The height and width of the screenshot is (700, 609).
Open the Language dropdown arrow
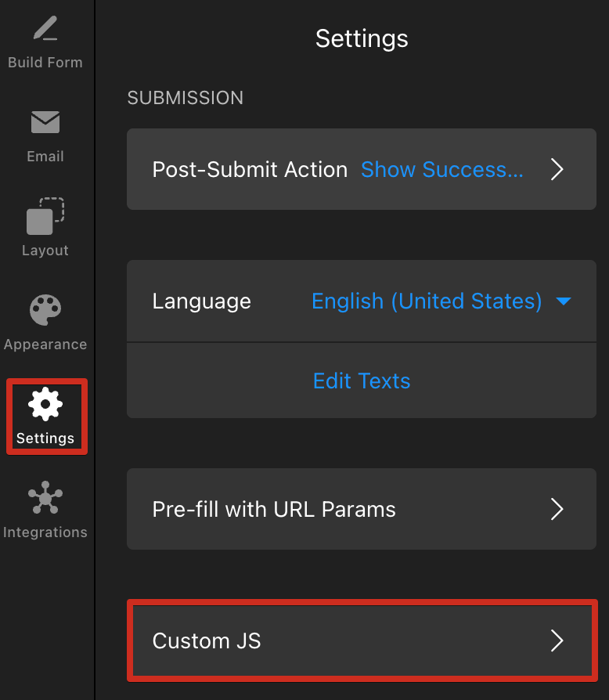coord(564,301)
